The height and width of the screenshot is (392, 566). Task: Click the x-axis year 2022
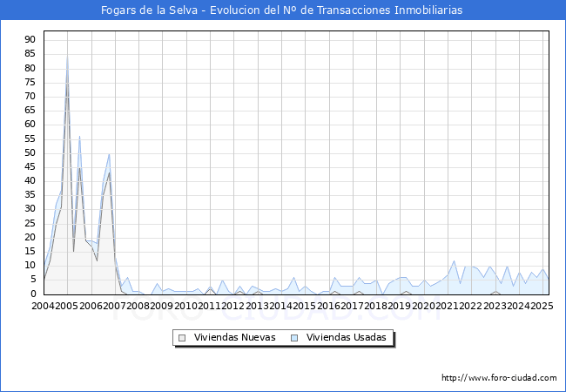click(471, 306)
